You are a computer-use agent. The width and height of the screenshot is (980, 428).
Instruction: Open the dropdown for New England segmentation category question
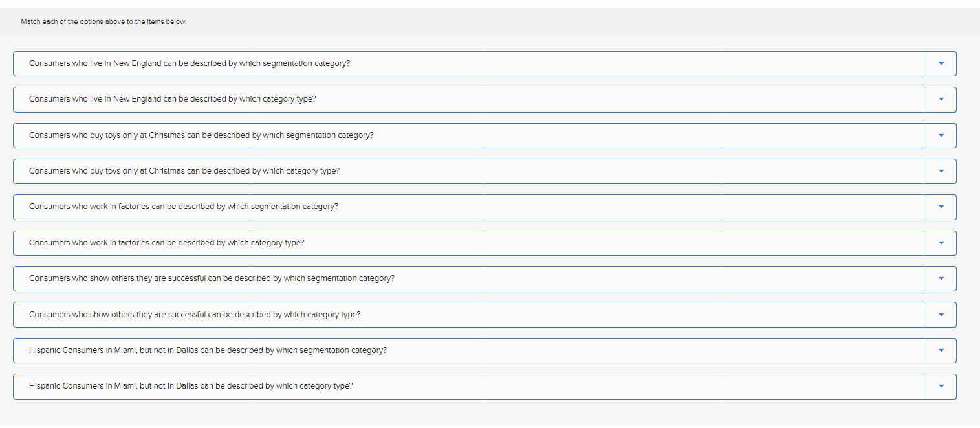tap(941, 63)
